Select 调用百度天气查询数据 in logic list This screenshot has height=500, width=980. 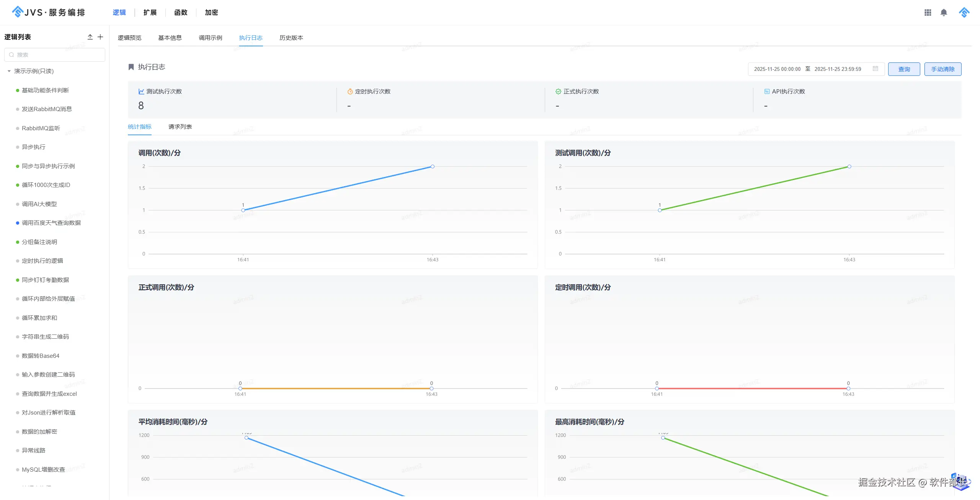[x=51, y=223]
